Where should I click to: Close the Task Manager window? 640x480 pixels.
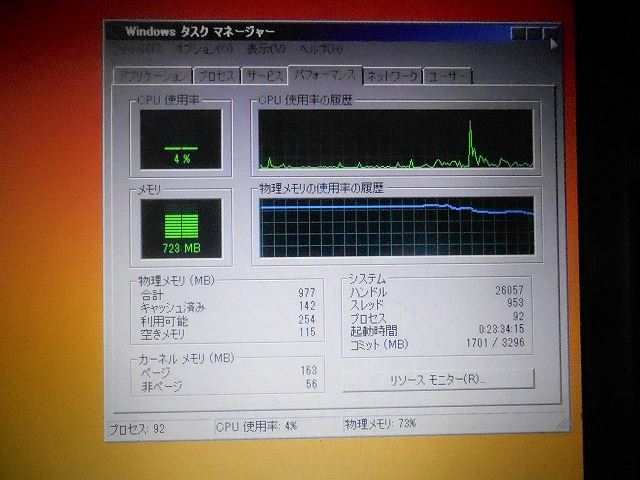coord(549,33)
